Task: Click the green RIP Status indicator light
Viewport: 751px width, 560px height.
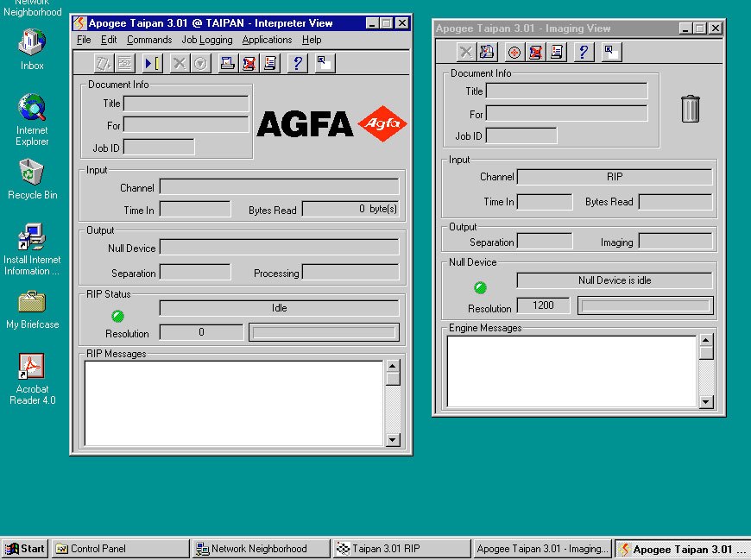Action: click(117, 316)
